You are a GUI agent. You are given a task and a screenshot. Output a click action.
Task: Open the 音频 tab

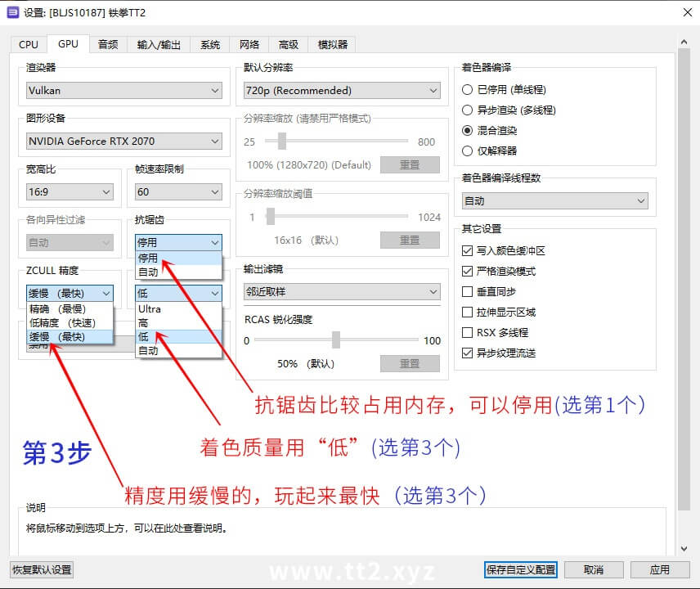click(108, 44)
